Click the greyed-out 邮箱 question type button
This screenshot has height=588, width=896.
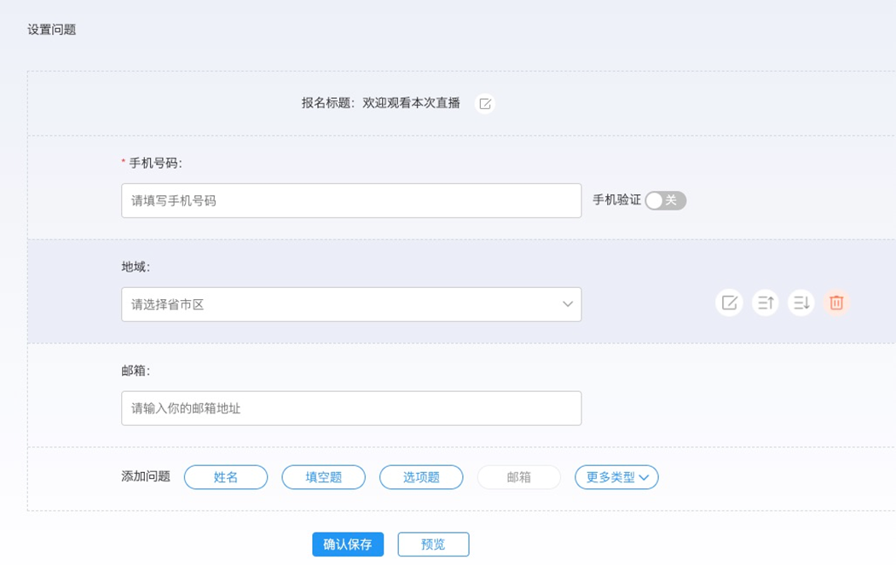518,477
